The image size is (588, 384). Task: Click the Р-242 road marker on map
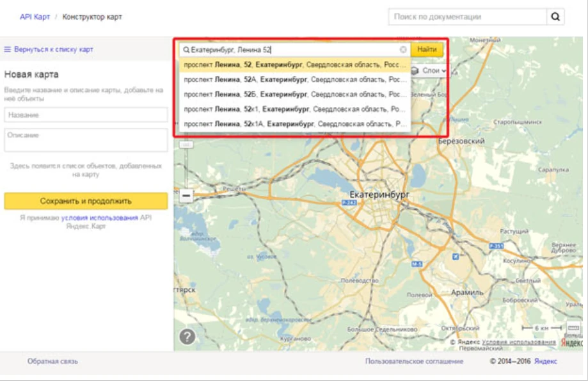pos(349,202)
